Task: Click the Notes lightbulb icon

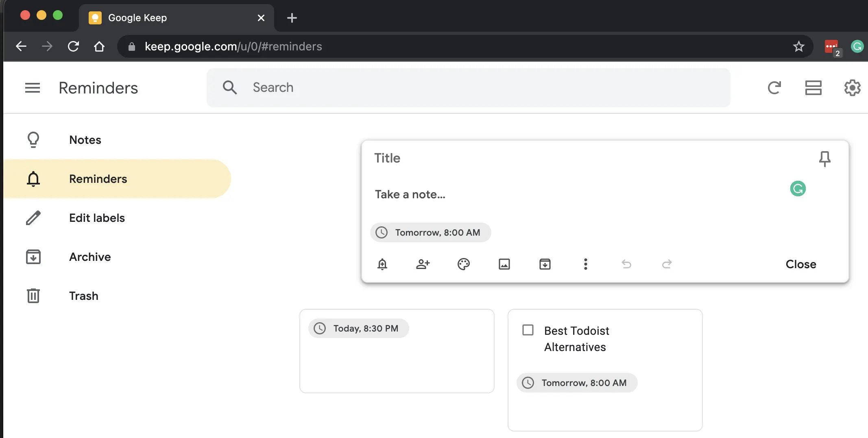Action: [33, 140]
